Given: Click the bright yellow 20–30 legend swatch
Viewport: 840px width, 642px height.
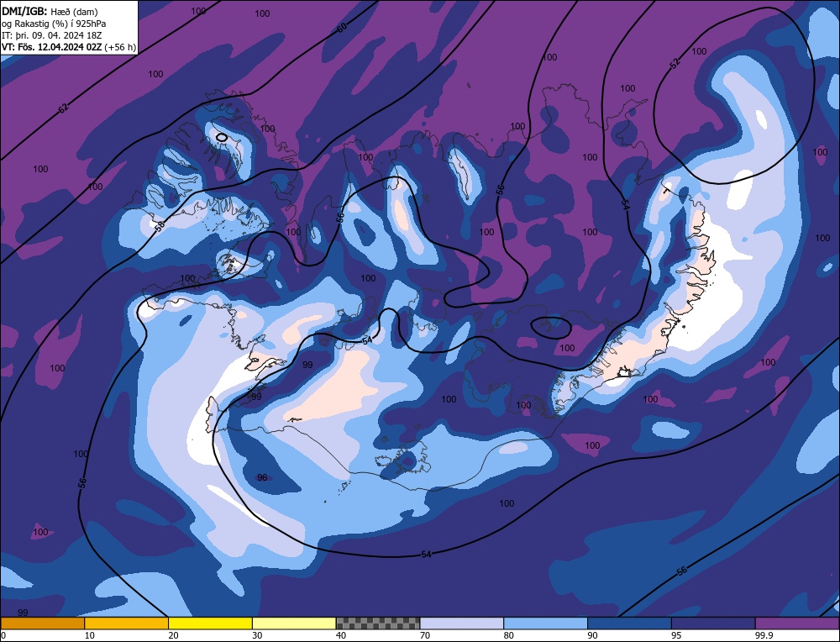Looking at the screenshot, I should [x=211, y=624].
